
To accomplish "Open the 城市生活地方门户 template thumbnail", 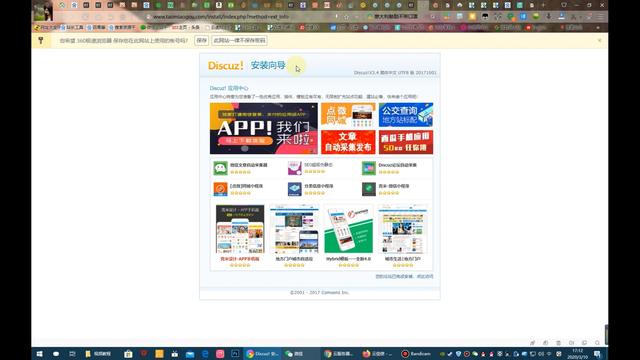I will [403, 229].
